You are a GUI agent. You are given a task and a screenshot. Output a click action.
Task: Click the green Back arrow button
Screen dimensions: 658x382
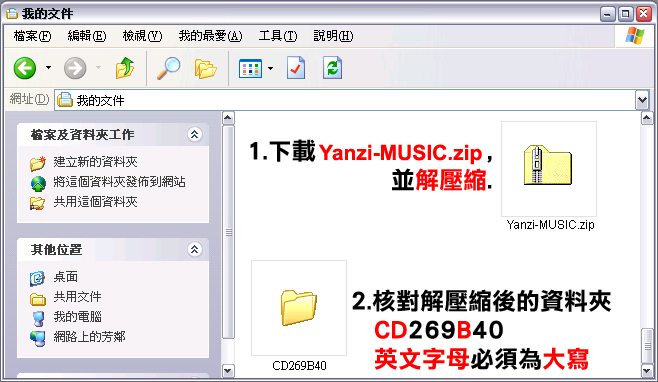25,68
